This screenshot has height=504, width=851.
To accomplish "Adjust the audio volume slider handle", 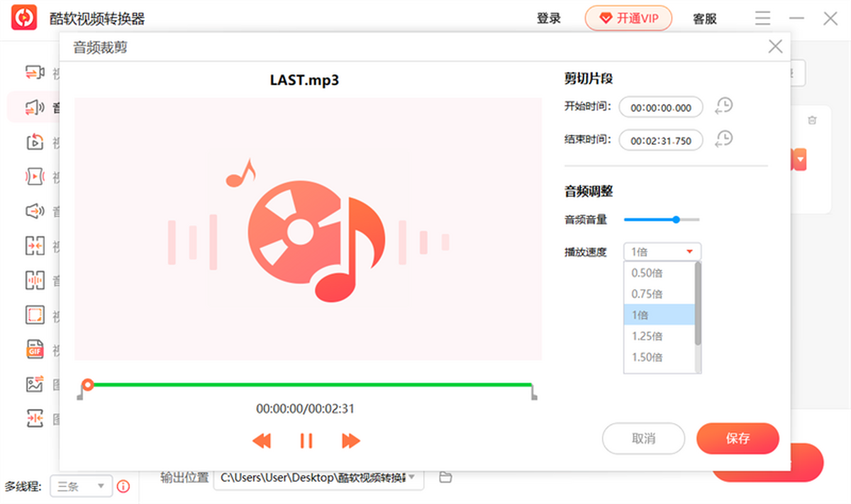I will click(x=676, y=220).
